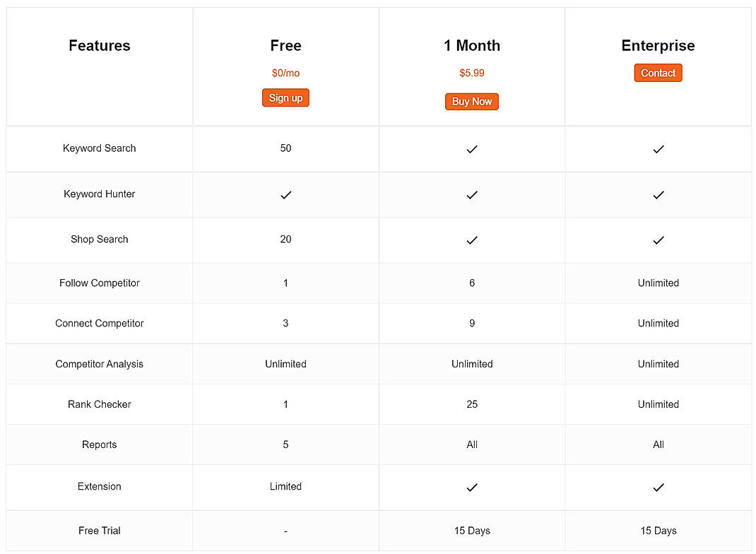Click the $0/mo price label
The width and height of the screenshot is (756, 554).
(x=285, y=73)
